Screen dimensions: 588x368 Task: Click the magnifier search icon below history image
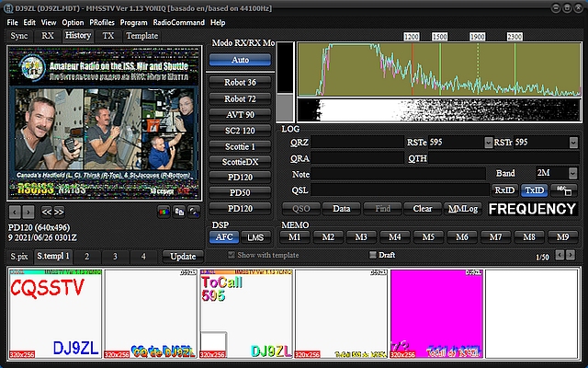click(194, 212)
